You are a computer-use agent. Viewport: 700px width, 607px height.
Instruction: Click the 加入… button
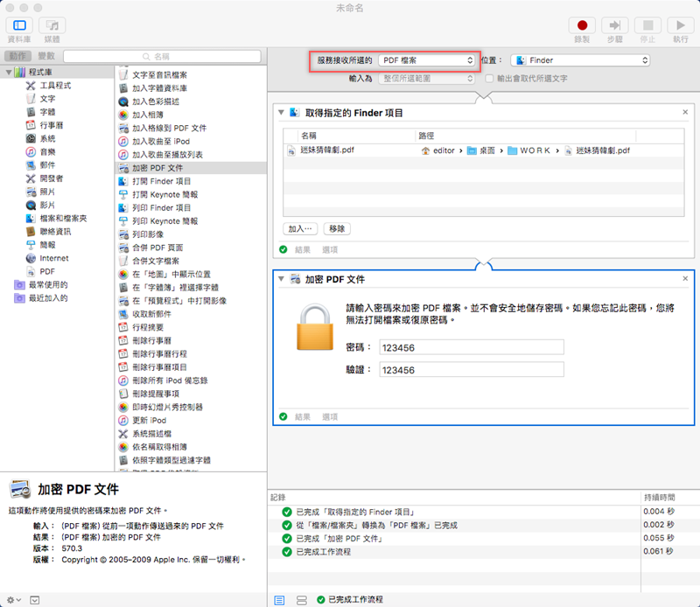301,228
